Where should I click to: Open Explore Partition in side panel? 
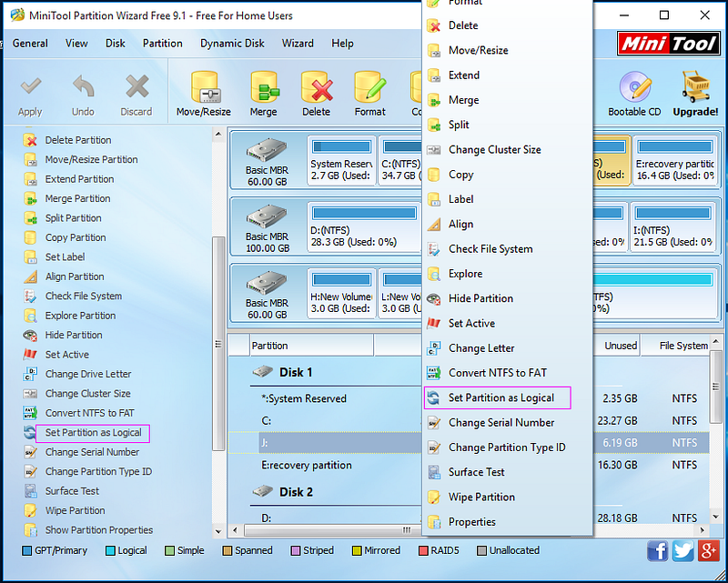pyautogui.click(x=80, y=316)
